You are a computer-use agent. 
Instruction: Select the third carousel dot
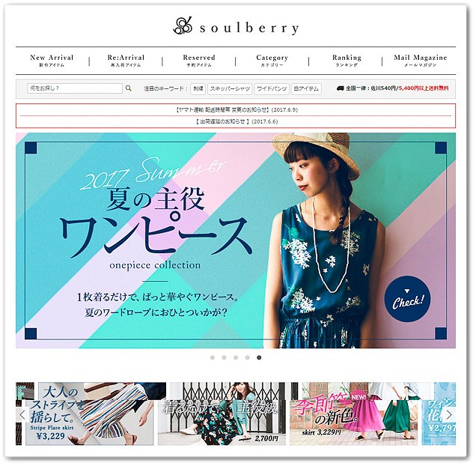coord(236,358)
